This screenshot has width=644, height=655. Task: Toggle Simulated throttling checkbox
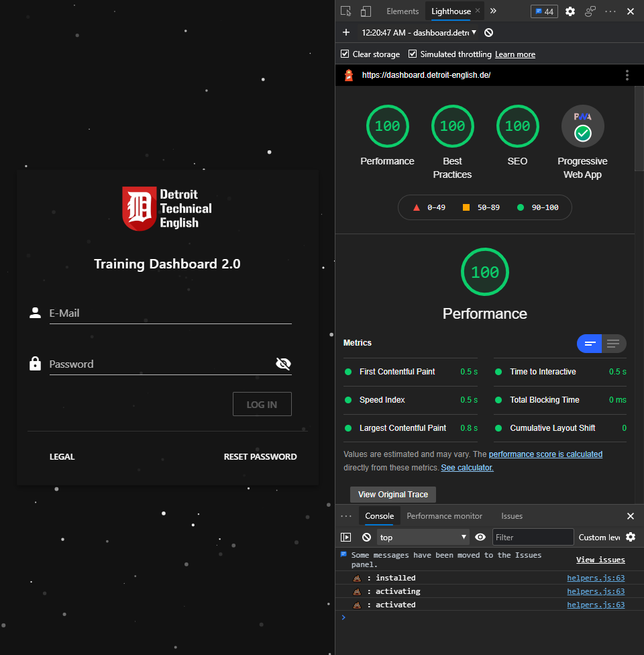click(x=413, y=54)
